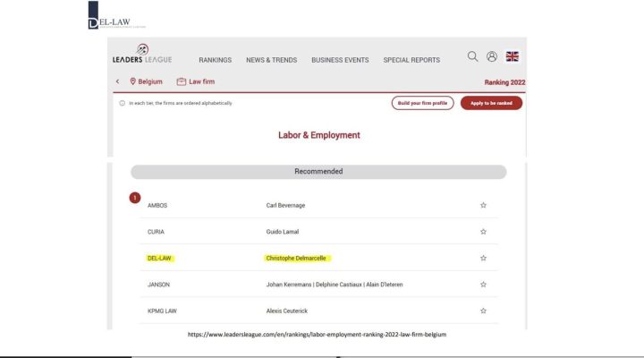The width and height of the screenshot is (644, 358).
Task: Open the search magnifier icon
Action: pyautogui.click(x=472, y=56)
